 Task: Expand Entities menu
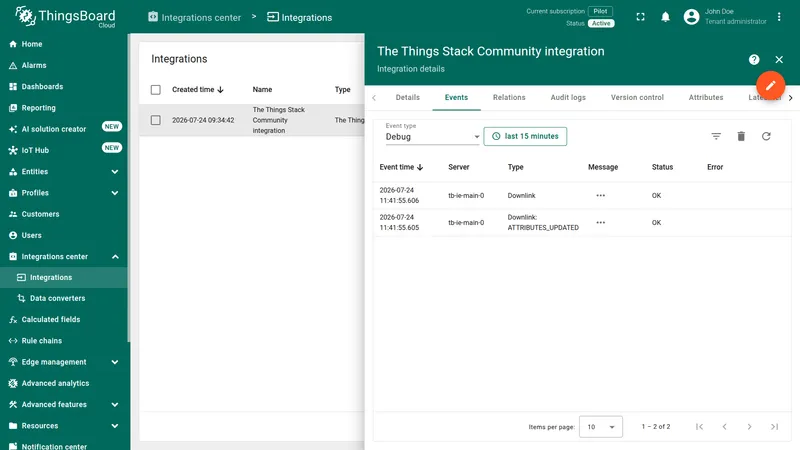click(x=115, y=171)
